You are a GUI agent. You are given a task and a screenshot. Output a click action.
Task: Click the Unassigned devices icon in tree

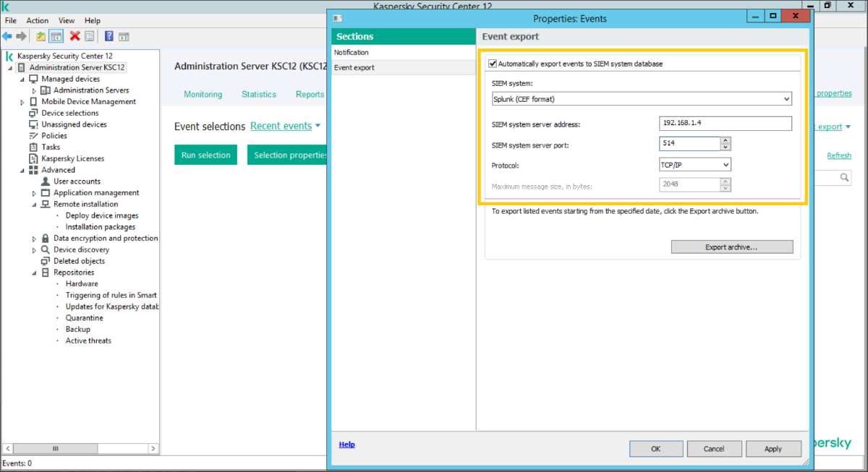coord(33,124)
